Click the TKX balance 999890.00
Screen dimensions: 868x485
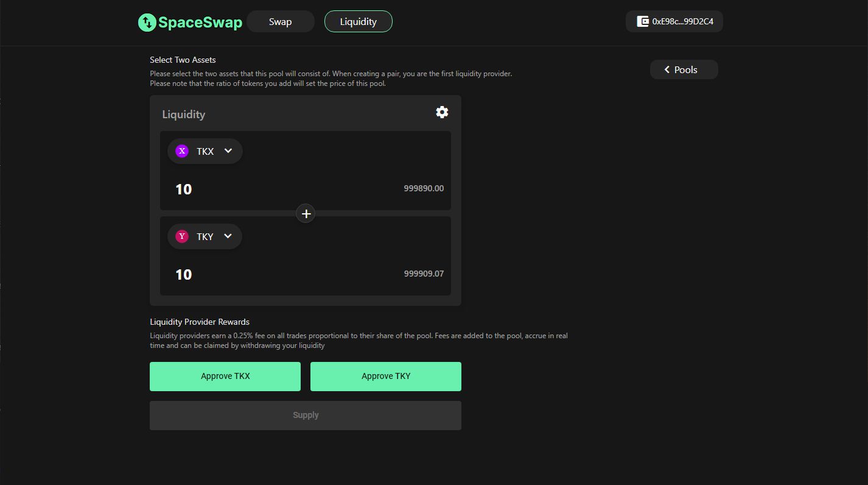tap(424, 188)
